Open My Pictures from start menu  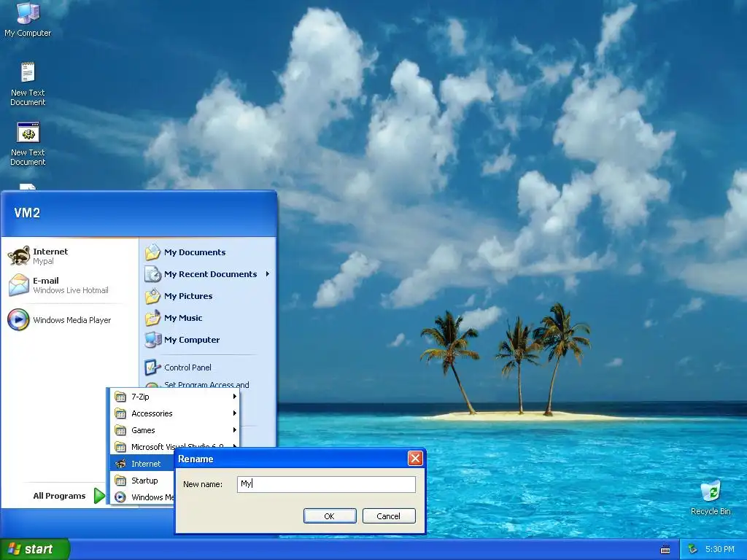click(188, 296)
